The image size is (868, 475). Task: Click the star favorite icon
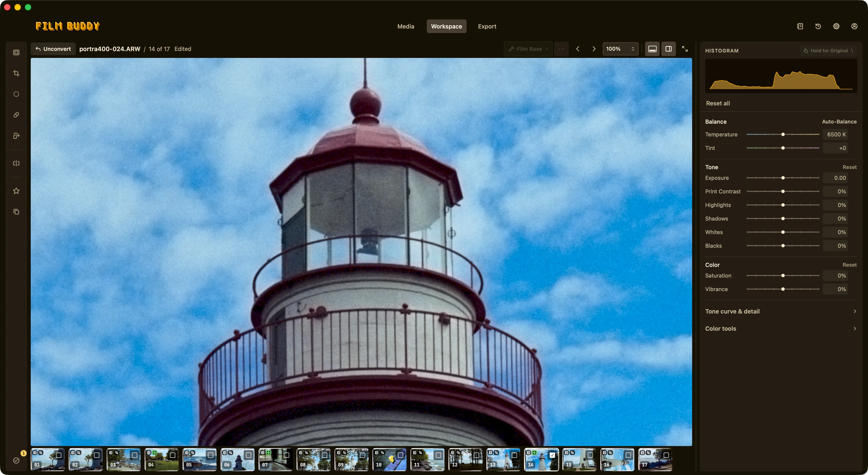point(16,191)
